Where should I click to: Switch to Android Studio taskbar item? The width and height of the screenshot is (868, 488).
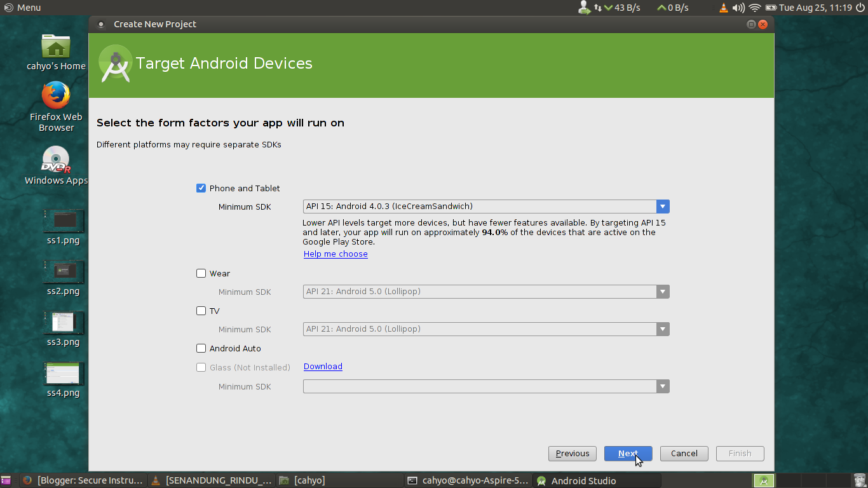[x=597, y=480]
